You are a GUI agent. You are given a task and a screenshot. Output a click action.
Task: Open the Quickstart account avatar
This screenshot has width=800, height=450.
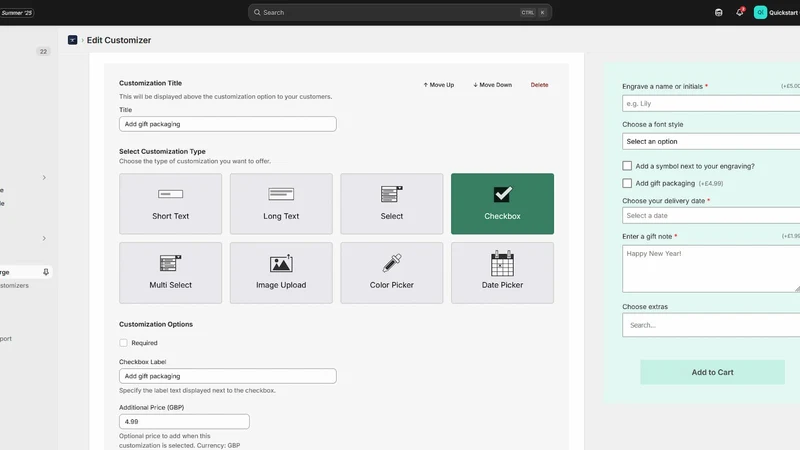click(760, 12)
